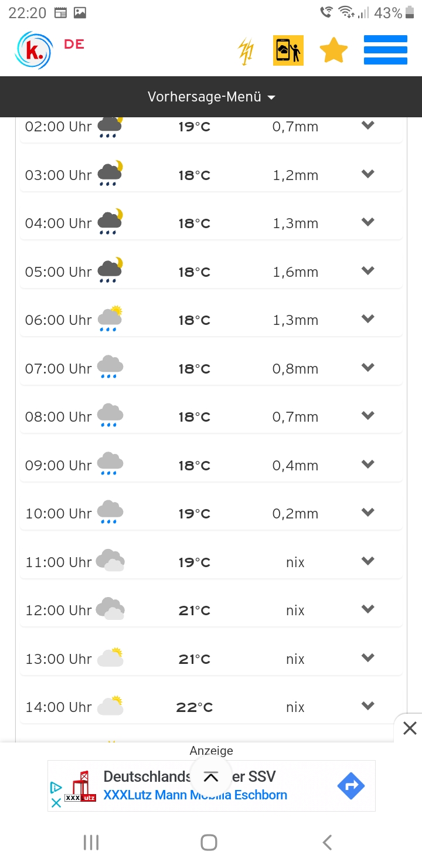Close the advertisement banner with X
422x868 pixels.
pyautogui.click(x=409, y=728)
